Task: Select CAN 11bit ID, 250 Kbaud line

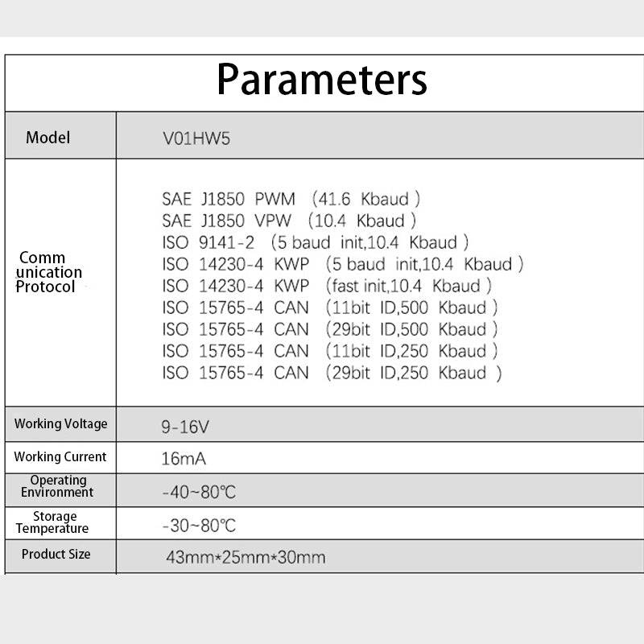Action: pos(330,350)
